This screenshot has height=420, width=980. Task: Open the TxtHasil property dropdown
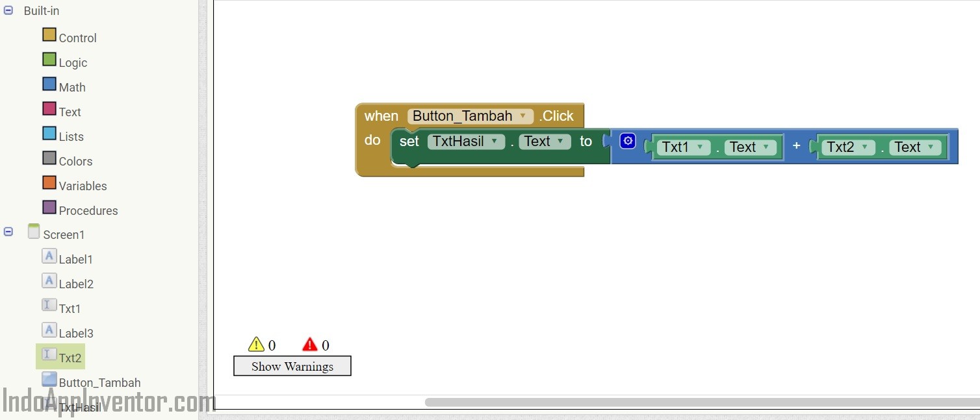495,142
